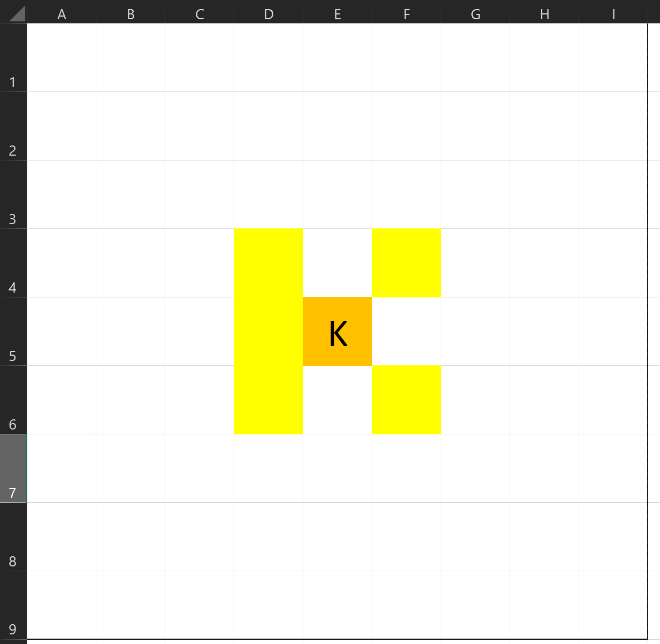The width and height of the screenshot is (660, 644).
Task: Click yellow cell F6
Action: click(406, 400)
